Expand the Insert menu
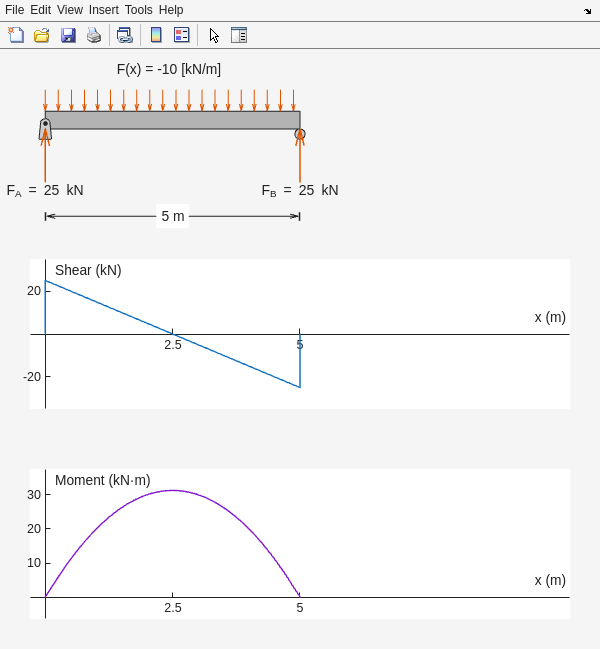Image resolution: width=600 pixels, height=649 pixels. pos(103,10)
